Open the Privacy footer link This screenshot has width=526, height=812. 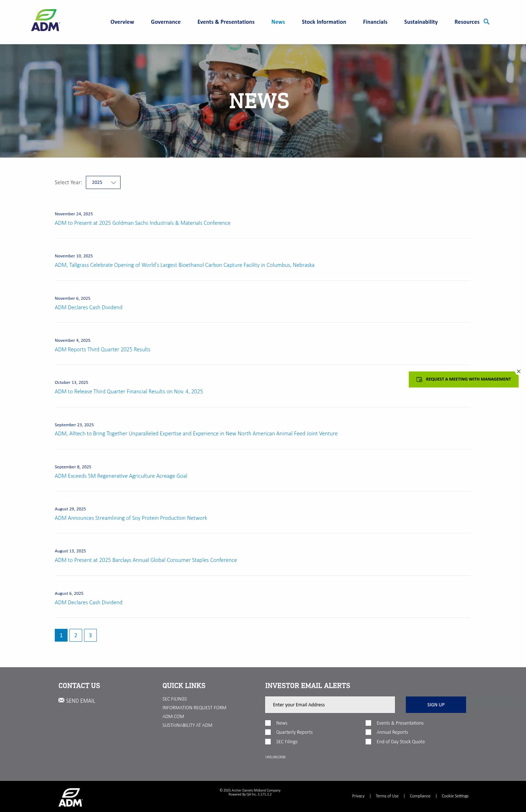[x=358, y=796]
